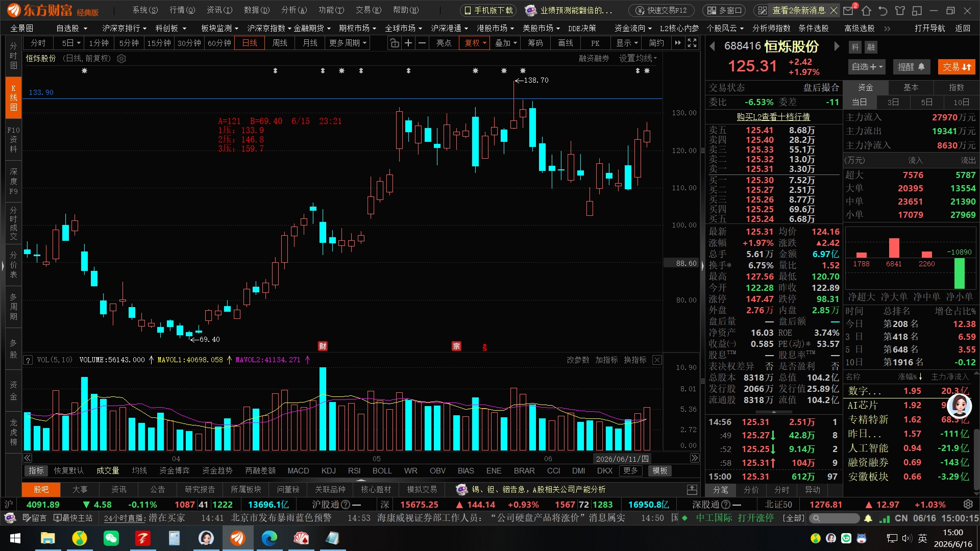Switch to the MACD indicator tab
Viewport: 980px width, 551px height.
[x=298, y=471]
